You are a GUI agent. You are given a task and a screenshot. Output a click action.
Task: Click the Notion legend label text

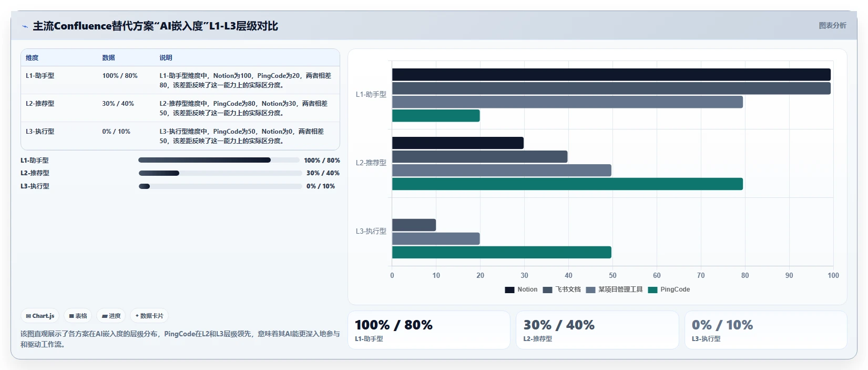(527, 289)
